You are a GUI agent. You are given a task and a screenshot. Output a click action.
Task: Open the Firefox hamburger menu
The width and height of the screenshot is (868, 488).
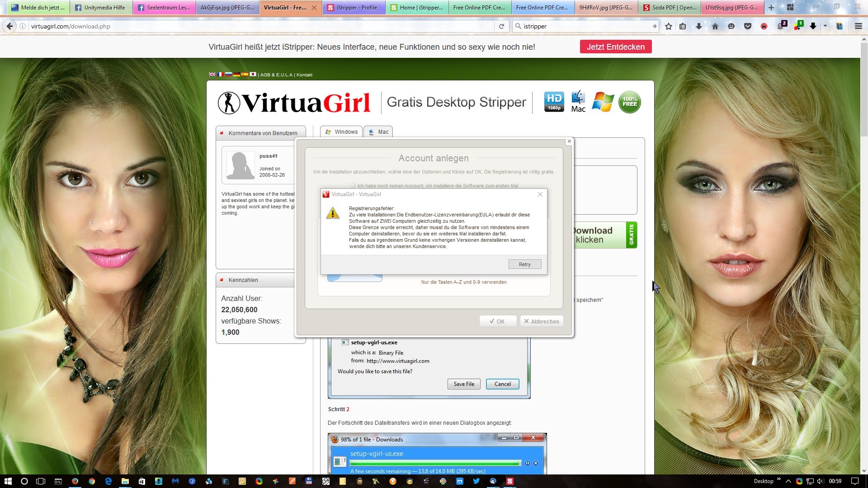[x=858, y=26]
